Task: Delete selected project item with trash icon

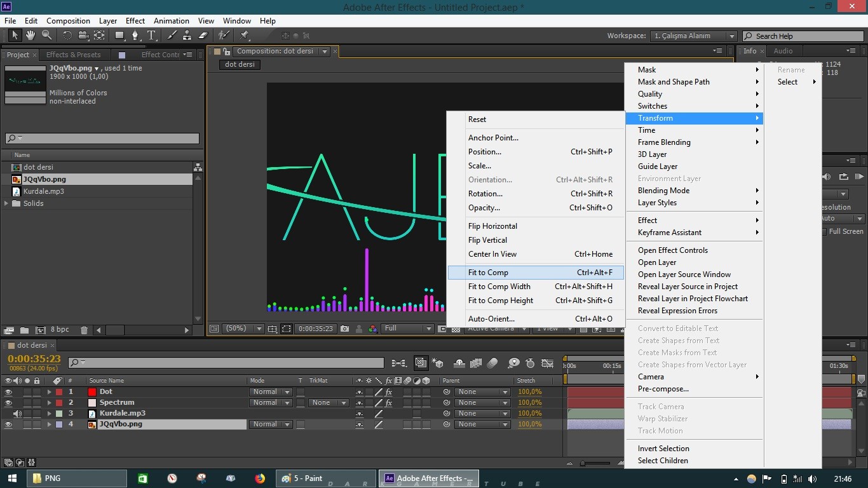Action: pyautogui.click(x=84, y=330)
